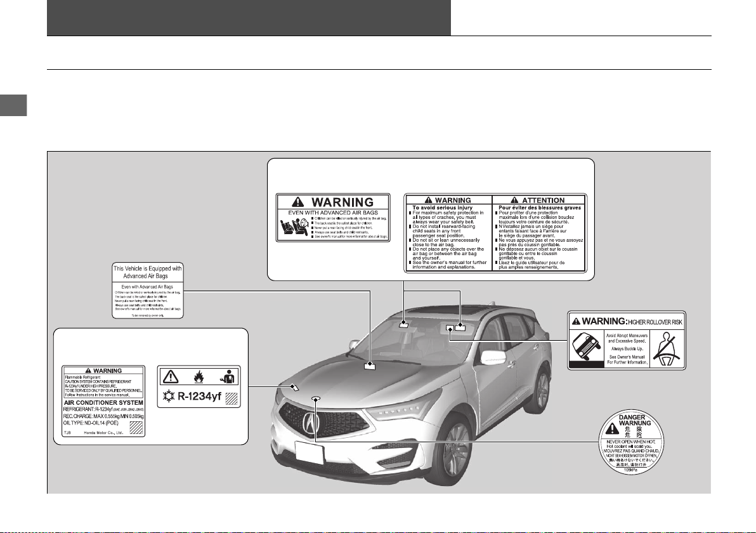Click the hatched square on the AIR CONDITIONER SYSTEM label
Image resolution: width=756 pixels, height=533 pixels.
point(136,428)
